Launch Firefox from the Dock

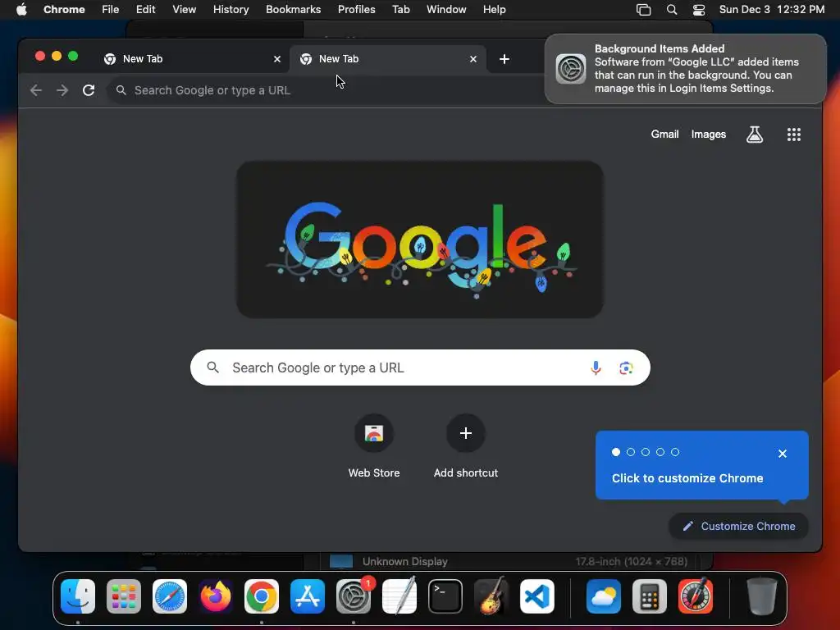[x=216, y=596]
